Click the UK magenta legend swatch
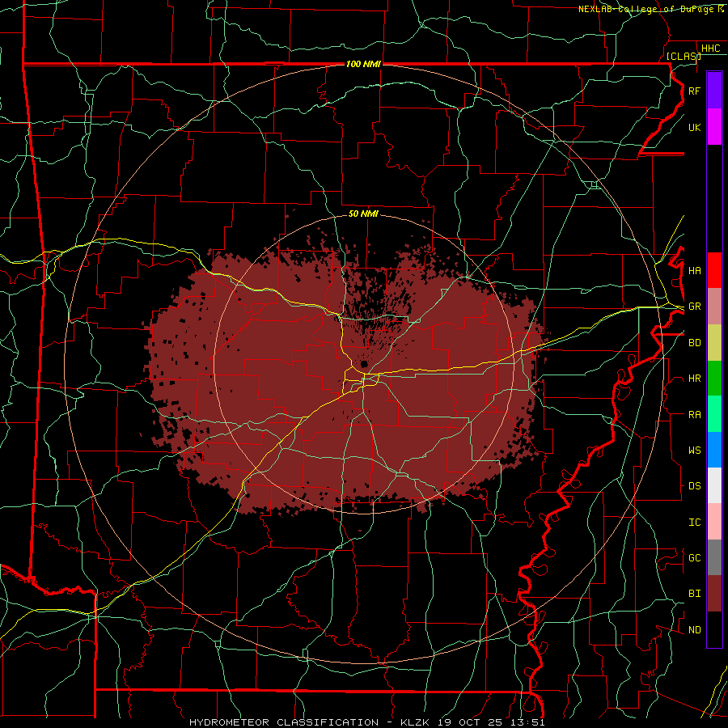Image resolution: width=728 pixels, height=728 pixels. point(714,127)
